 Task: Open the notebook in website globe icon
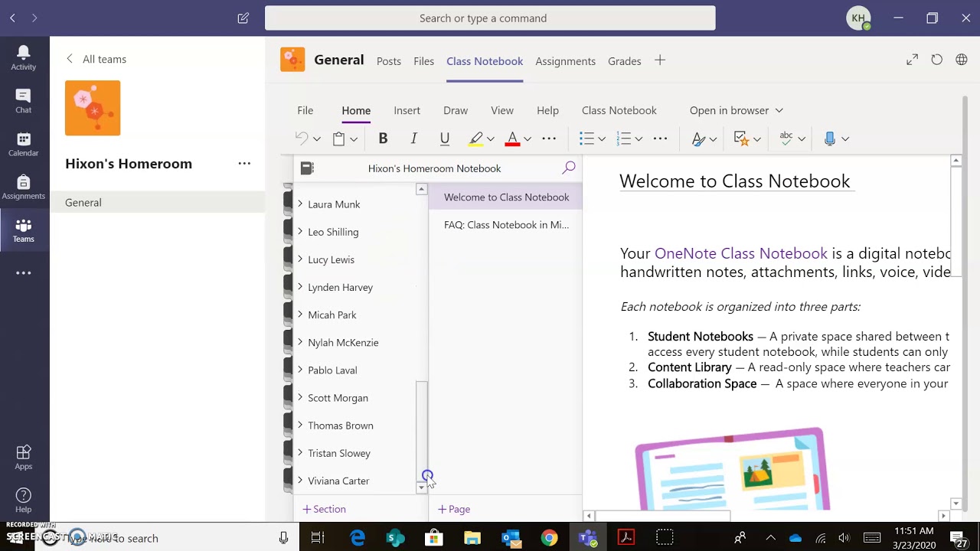[962, 60]
